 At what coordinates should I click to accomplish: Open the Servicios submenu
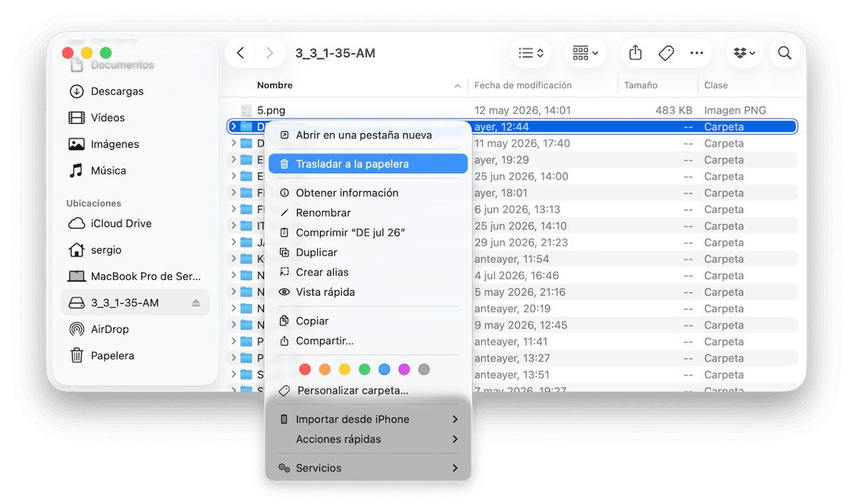click(x=368, y=468)
